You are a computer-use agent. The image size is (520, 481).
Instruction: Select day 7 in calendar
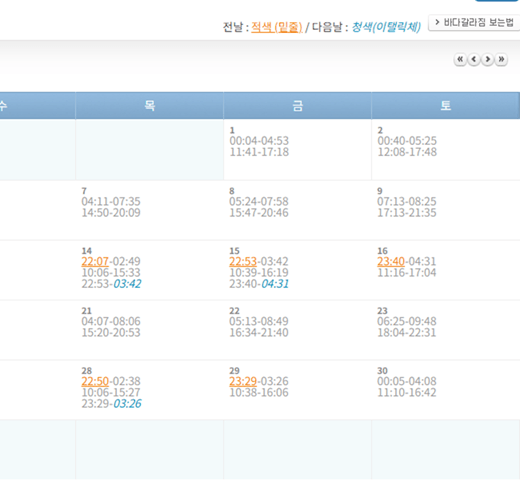pos(84,191)
